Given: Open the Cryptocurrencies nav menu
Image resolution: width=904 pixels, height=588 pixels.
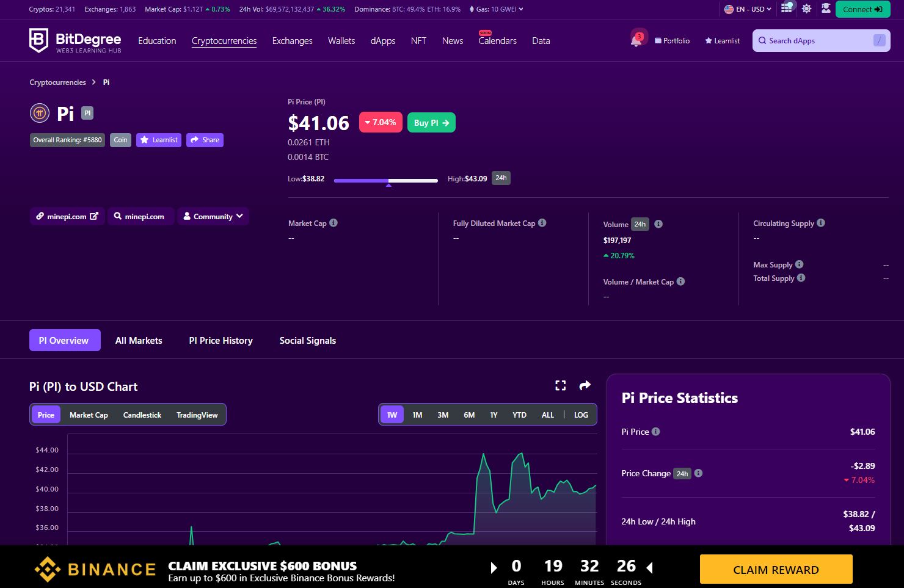Looking at the screenshot, I should coord(224,41).
